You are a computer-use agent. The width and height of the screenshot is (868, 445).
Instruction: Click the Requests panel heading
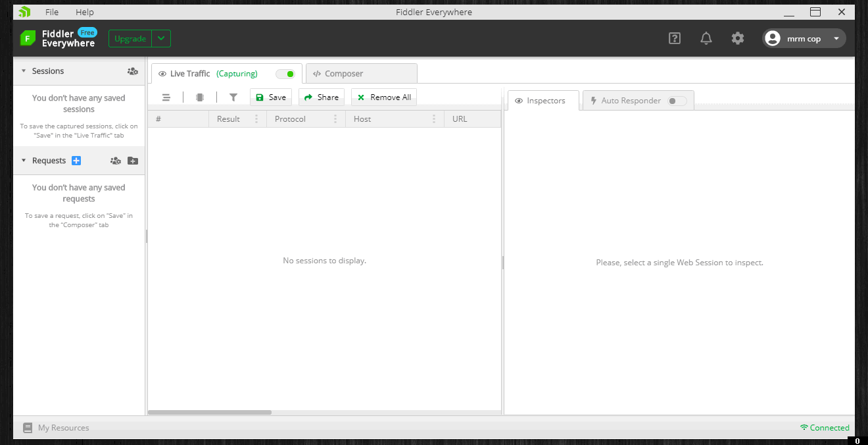pos(49,161)
